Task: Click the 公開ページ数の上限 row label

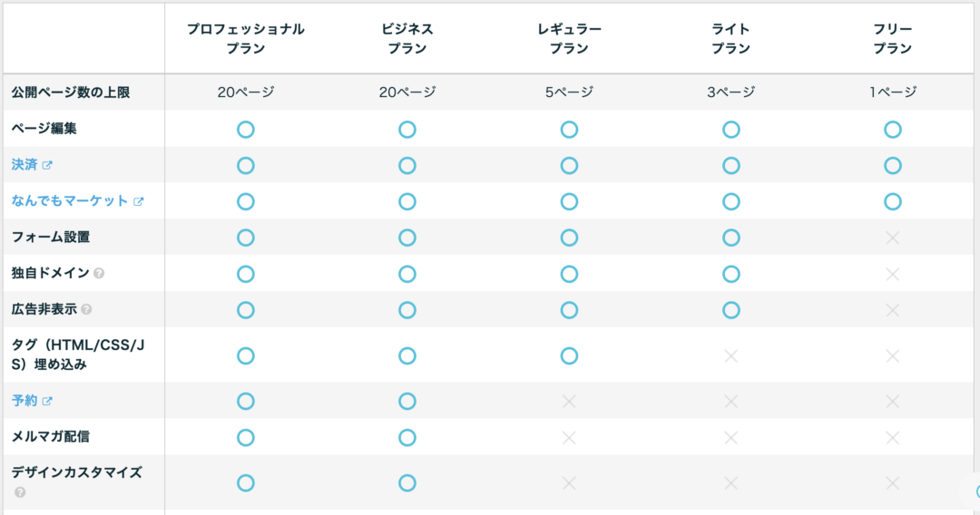Action: coord(71,92)
